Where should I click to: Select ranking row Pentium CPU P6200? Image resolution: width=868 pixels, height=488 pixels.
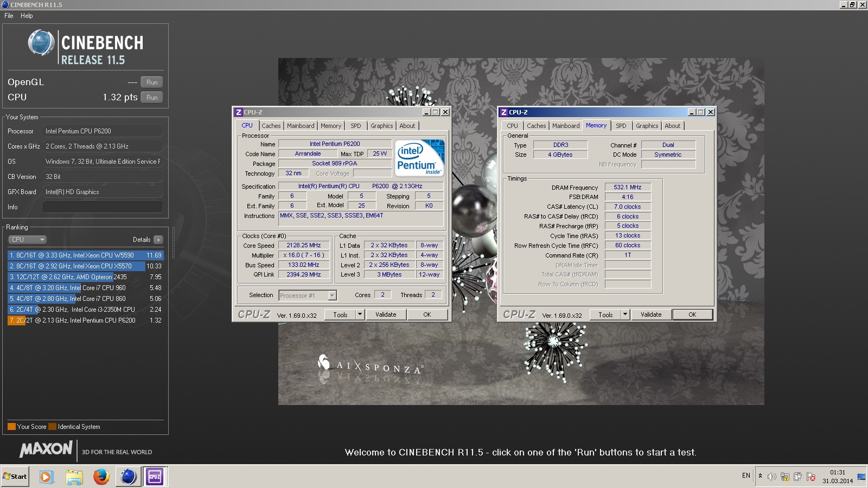point(85,320)
